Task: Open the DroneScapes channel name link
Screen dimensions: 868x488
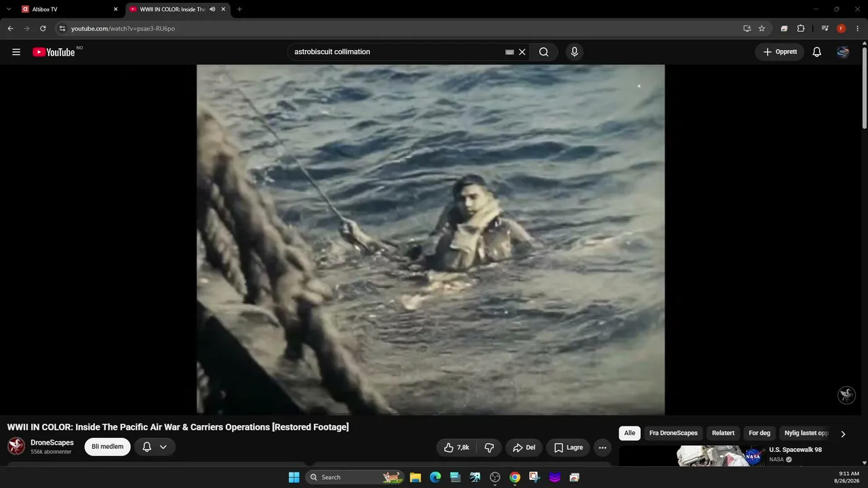Action: (52, 443)
